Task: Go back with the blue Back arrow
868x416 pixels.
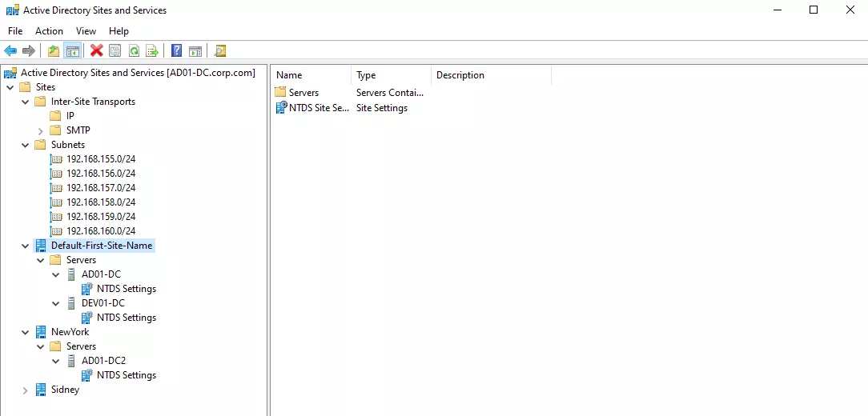Action: click(10, 51)
